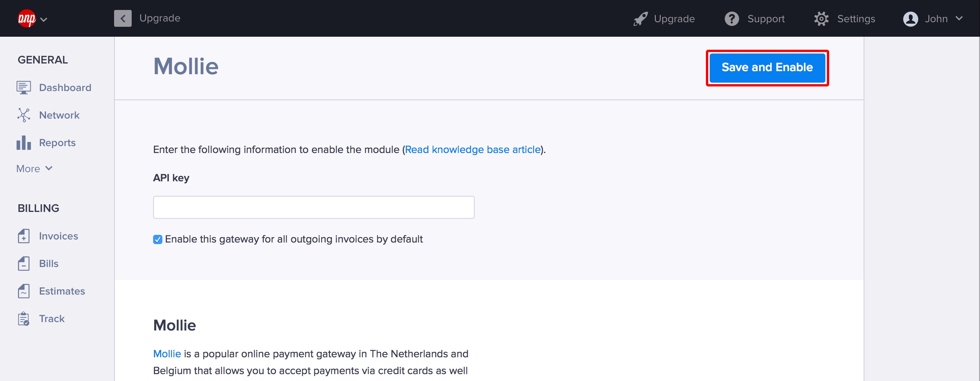Click the Network nodes icon
The image size is (980, 381).
click(x=23, y=115)
